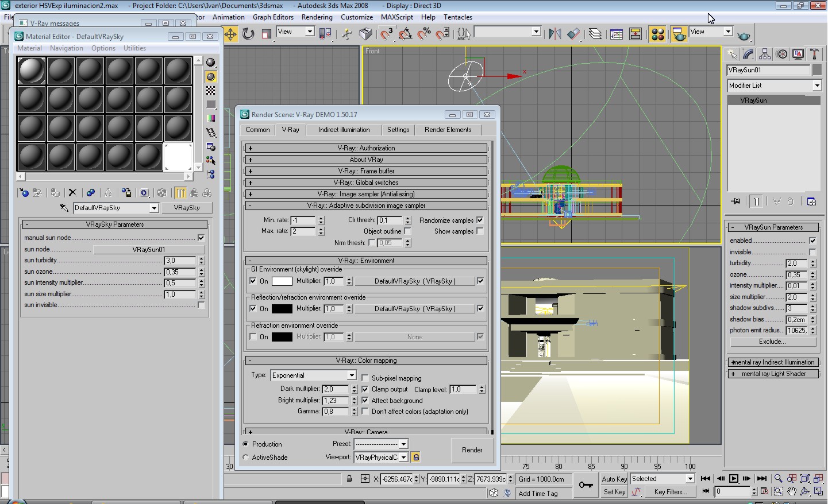Jump to the end of animation
The image size is (828, 504).
(x=761, y=479)
